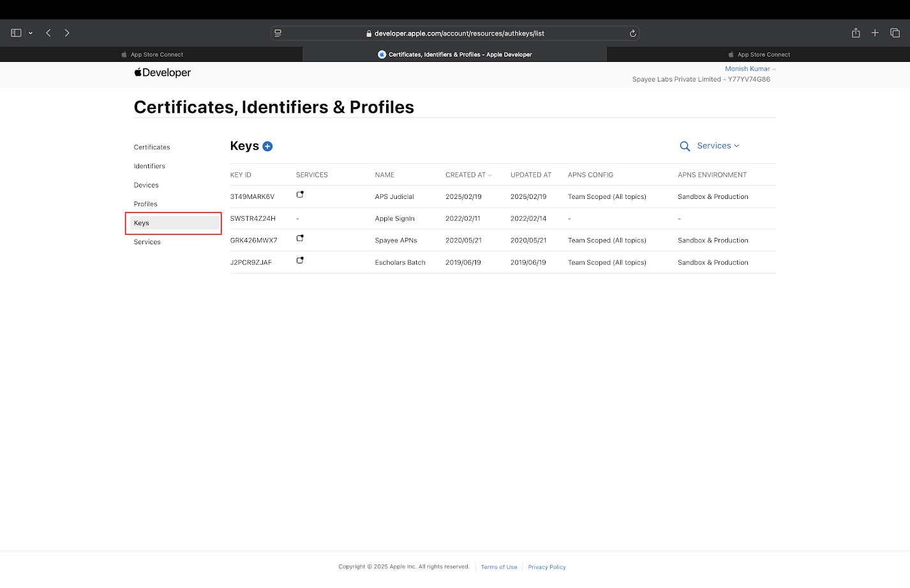Open the Monish Kumar account dropdown

pyautogui.click(x=750, y=69)
